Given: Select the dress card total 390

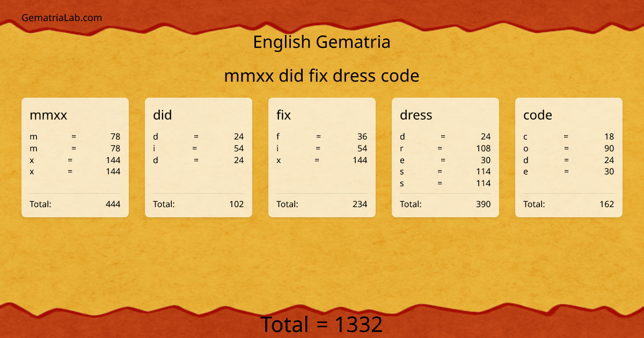Looking at the screenshot, I should pos(483,204).
